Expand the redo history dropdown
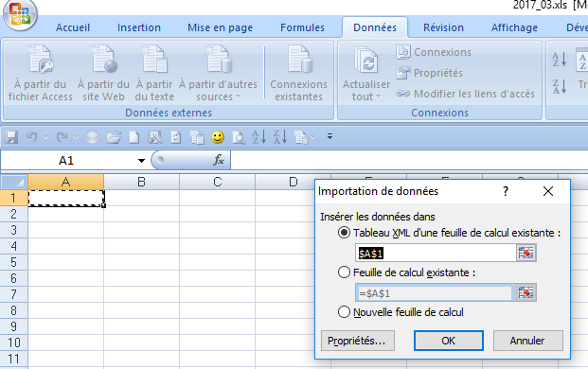 tap(76, 137)
